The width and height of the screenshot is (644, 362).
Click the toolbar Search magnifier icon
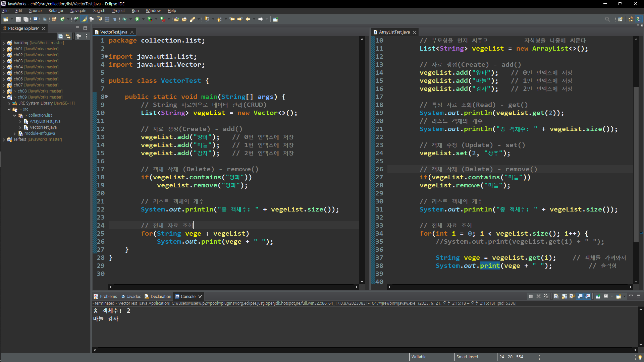[607, 19]
